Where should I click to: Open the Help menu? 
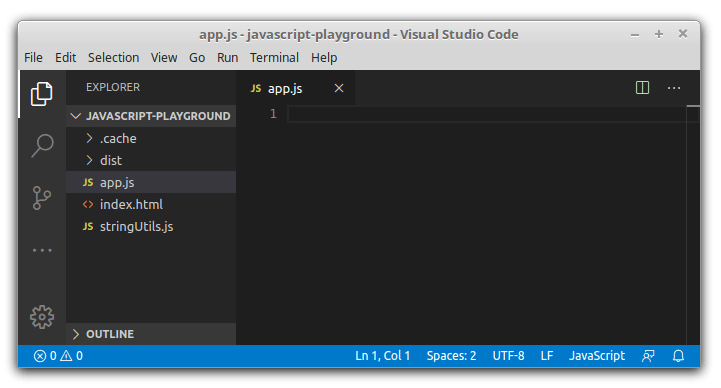pos(324,57)
